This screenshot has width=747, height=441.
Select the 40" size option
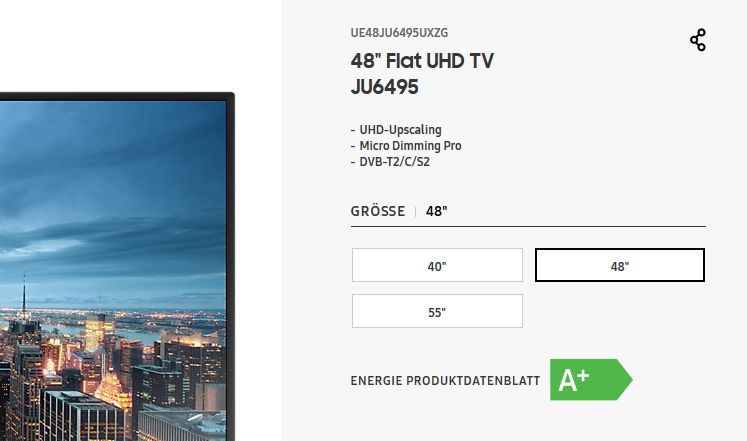pos(437,265)
